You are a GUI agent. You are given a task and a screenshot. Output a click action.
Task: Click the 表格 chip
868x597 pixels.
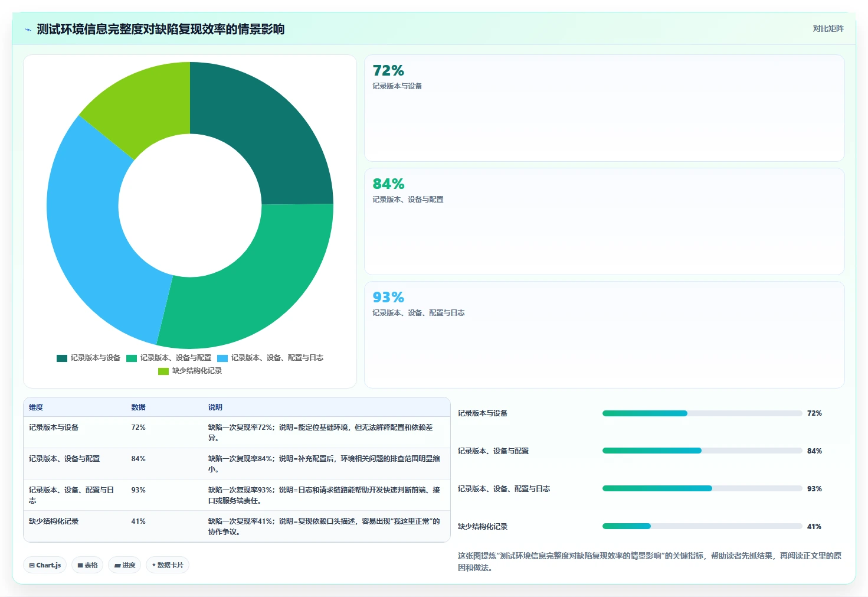tap(87, 565)
